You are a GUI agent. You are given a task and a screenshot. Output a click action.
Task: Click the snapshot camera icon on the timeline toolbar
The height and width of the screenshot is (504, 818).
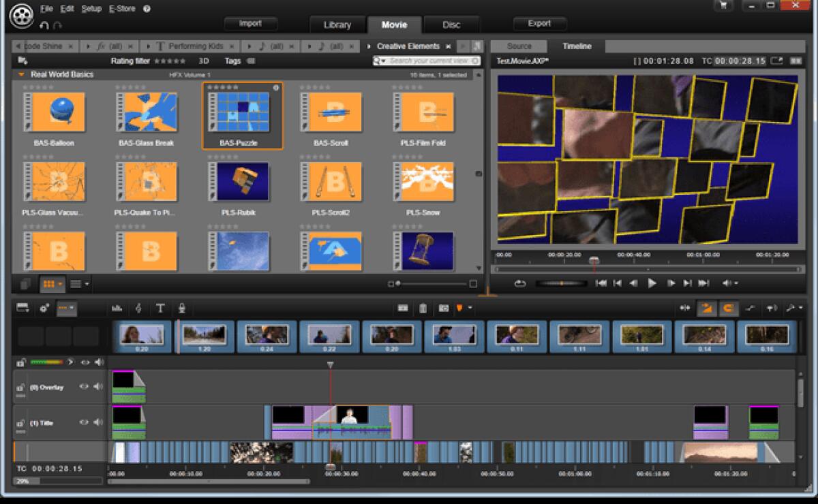point(443,307)
